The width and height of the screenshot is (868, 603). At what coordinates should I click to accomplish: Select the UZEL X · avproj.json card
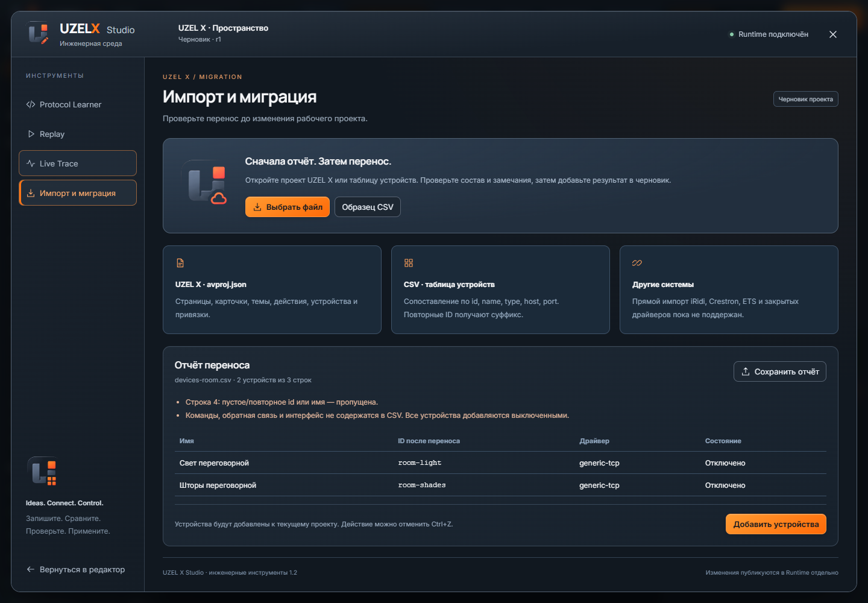272,289
